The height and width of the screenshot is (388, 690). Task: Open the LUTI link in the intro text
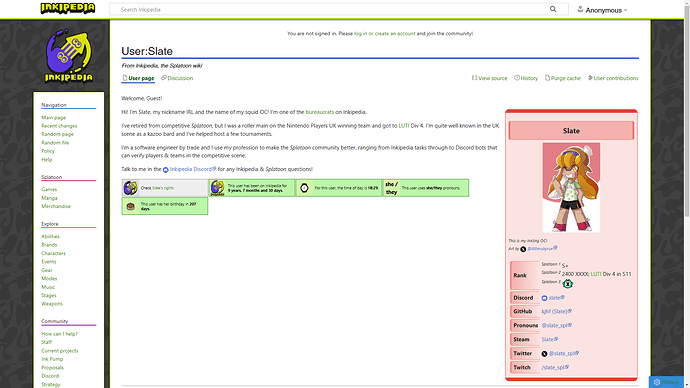404,126
